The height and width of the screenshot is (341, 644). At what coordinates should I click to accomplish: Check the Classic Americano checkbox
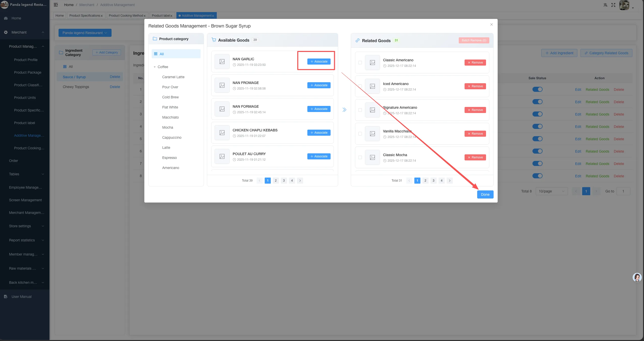pyautogui.click(x=360, y=63)
